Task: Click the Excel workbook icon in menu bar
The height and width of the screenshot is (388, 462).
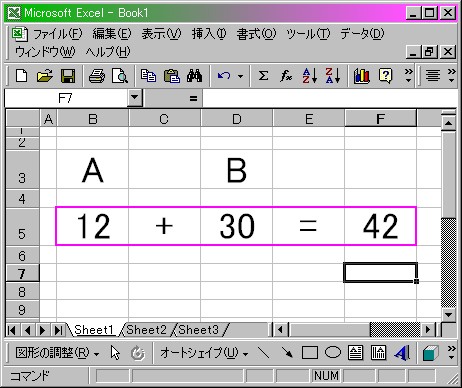Action: point(19,34)
